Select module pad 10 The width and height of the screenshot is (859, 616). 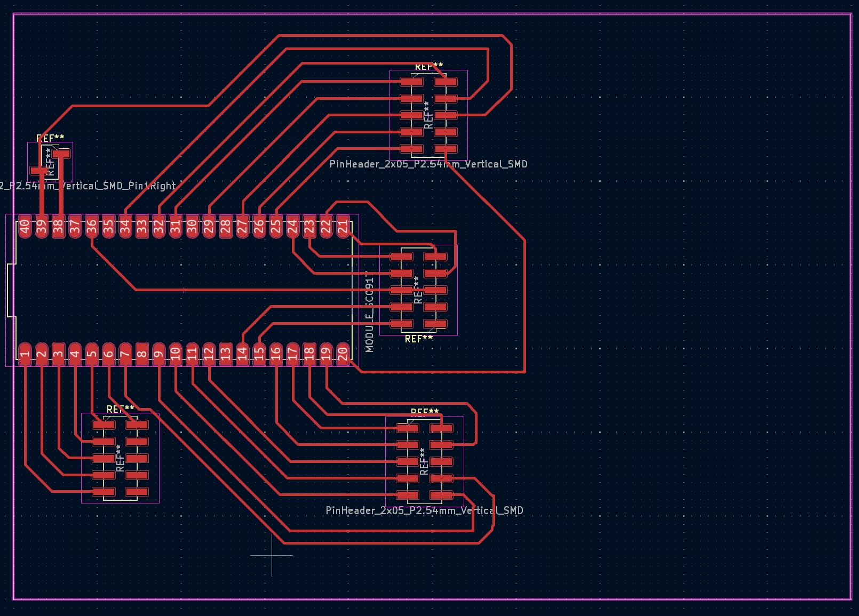pos(176,354)
